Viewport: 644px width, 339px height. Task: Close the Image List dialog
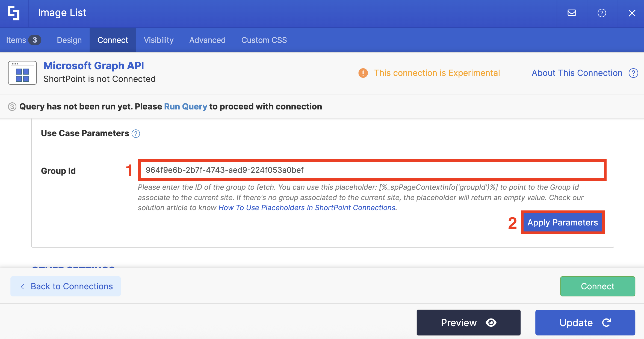pyautogui.click(x=632, y=13)
